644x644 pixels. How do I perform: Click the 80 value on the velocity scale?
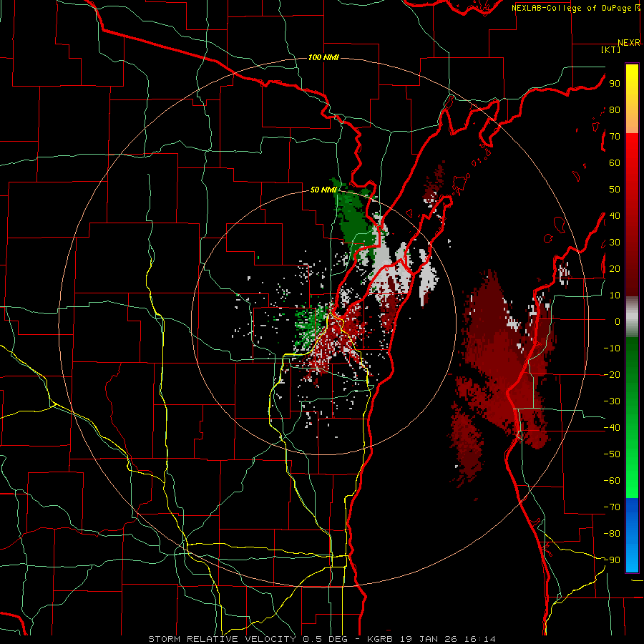(615, 109)
